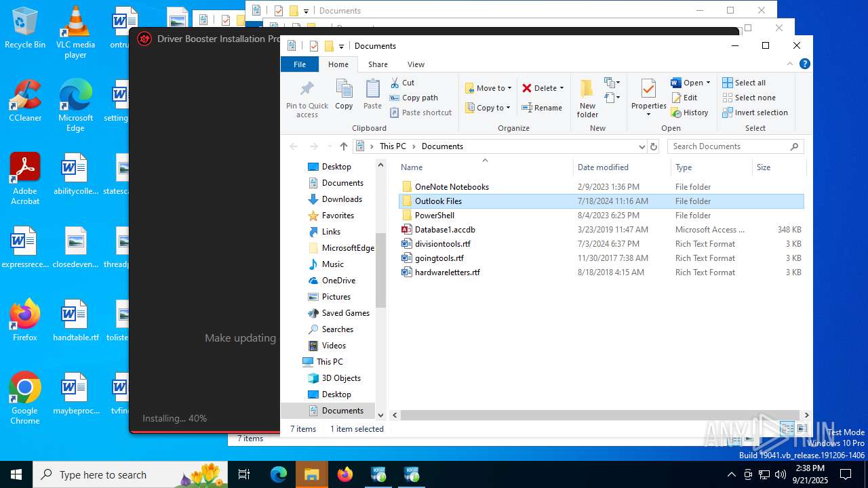Switch to Large icons view in status bar
This screenshot has width=868, height=488.
point(801,428)
